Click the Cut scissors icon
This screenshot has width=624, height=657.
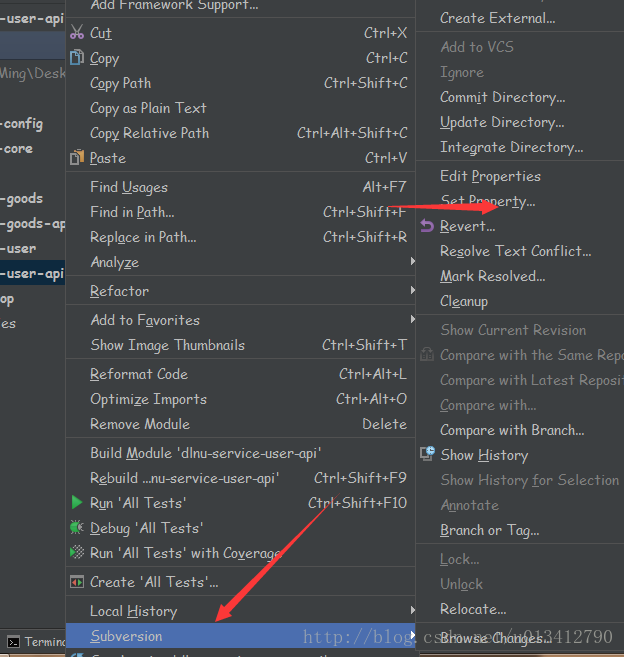(x=77, y=32)
